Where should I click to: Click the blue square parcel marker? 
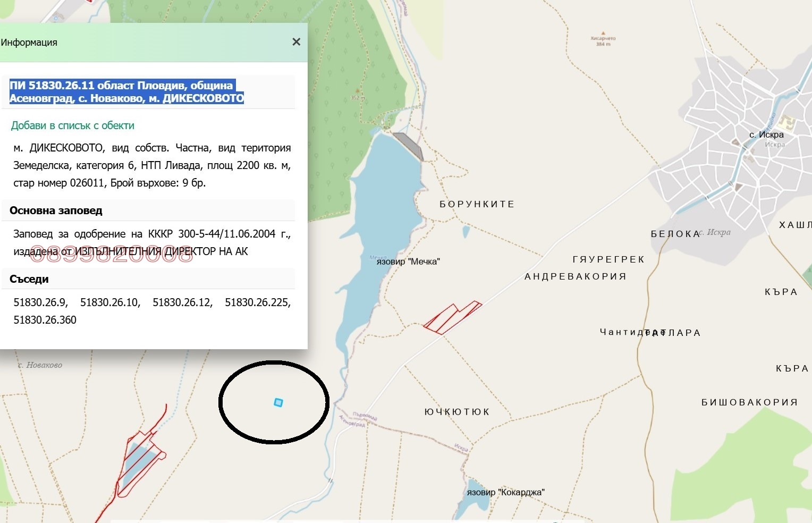click(278, 403)
